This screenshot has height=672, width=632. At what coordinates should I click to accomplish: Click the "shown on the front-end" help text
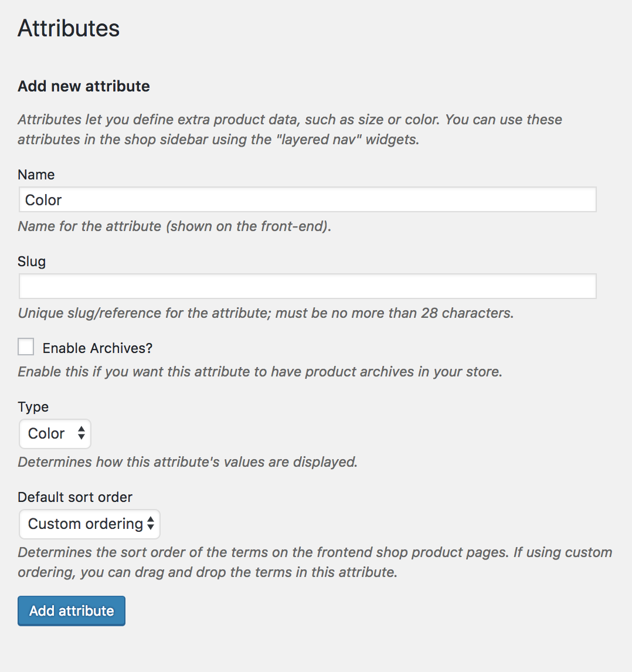[174, 226]
